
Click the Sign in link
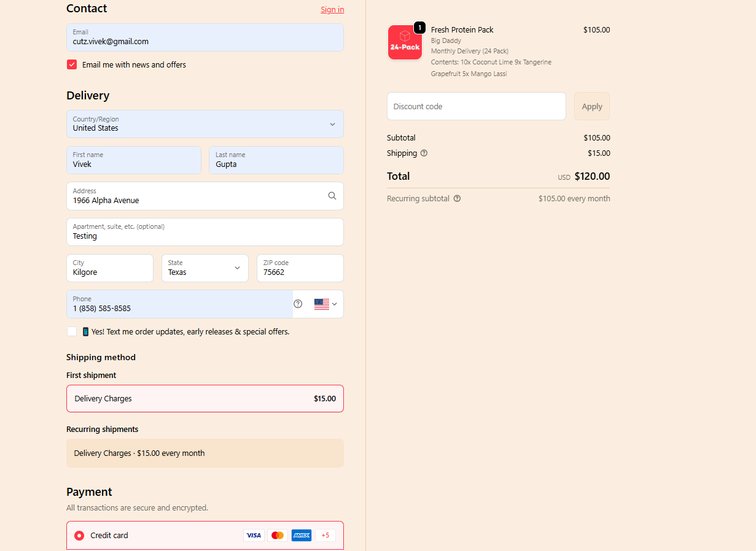pyautogui.click(x=332, y=9)
